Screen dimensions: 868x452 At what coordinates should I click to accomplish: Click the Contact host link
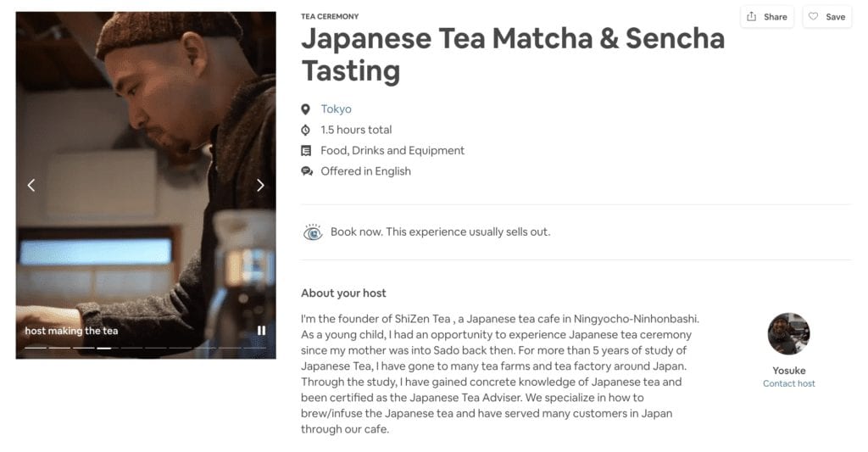788,383
